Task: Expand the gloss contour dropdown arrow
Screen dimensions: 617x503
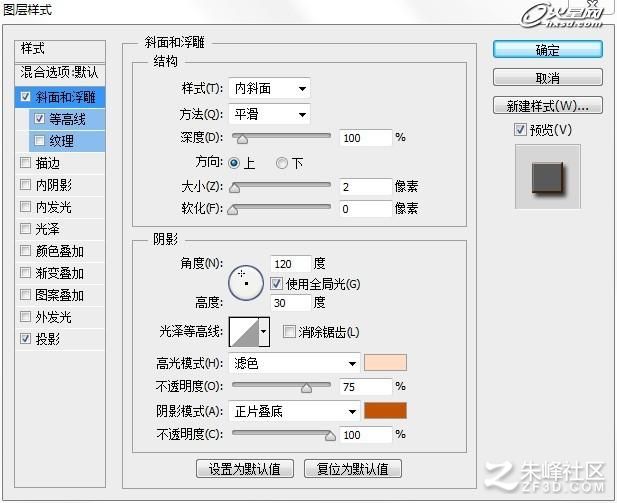Action: click(264, 332)
